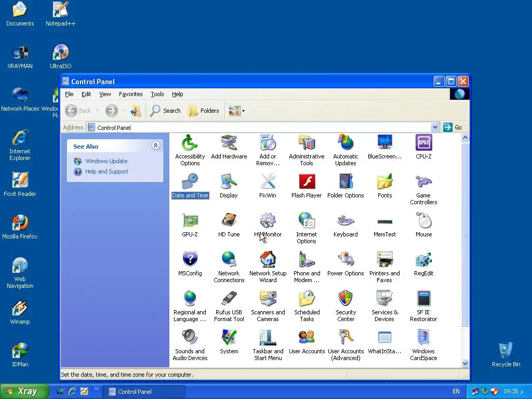Open the Security Center icon
Screen dimensions: 532x399
[x=345, y=306]
